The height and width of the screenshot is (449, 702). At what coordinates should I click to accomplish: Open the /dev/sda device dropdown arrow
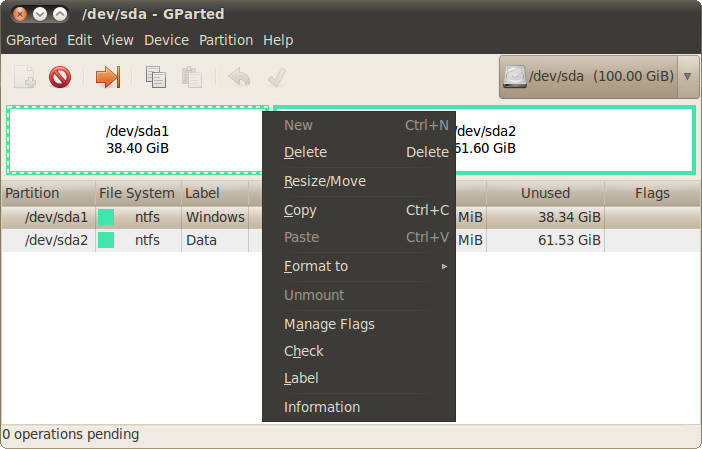[688, 77]
